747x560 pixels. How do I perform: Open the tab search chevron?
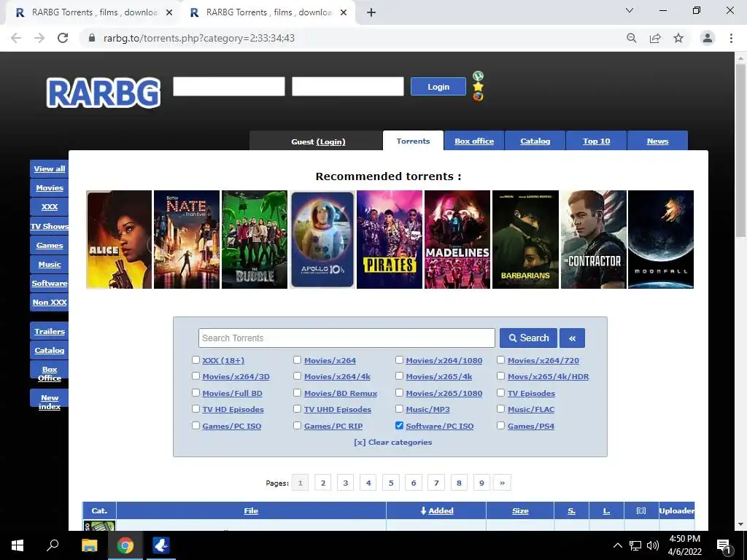(630, 10)
